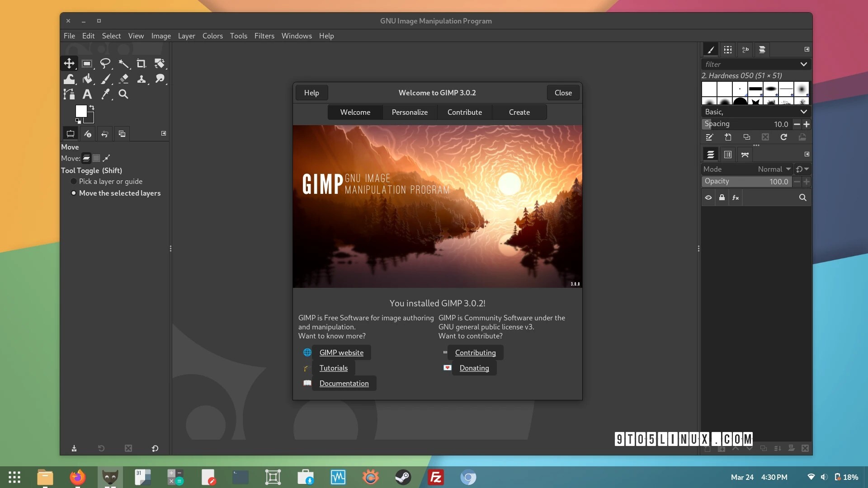Adjust the layer Opacity slider
The width and height of the screenshot is (868, 488).
click(746, 181)
